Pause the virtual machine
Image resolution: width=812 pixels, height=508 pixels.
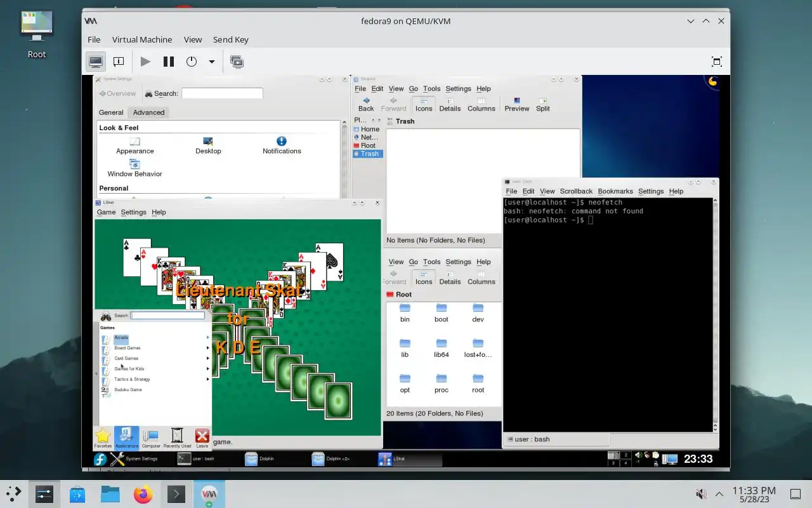tap(168, 62)
